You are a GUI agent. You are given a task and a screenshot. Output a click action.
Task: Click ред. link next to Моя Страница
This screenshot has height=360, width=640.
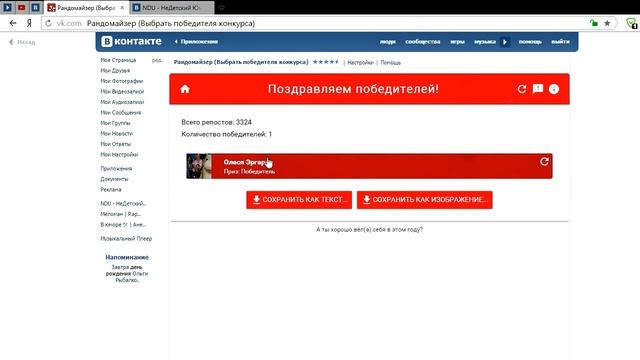tap(157, 60)
